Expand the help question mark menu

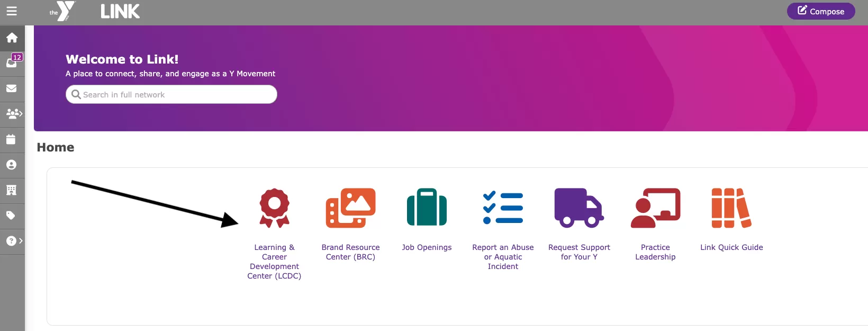pos(13,241)
